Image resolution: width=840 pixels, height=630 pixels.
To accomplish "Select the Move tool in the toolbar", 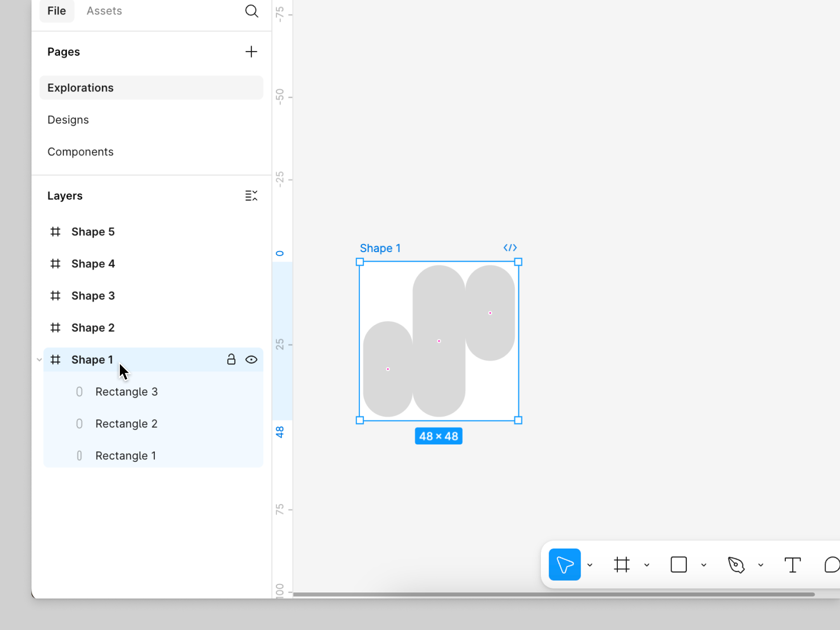I will coord(564,564).
